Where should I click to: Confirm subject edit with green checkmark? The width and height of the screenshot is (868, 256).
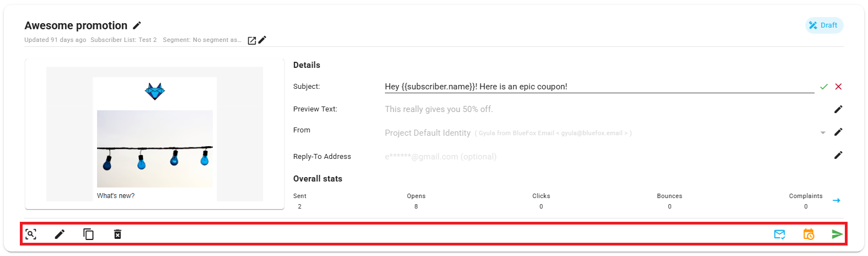824,87
